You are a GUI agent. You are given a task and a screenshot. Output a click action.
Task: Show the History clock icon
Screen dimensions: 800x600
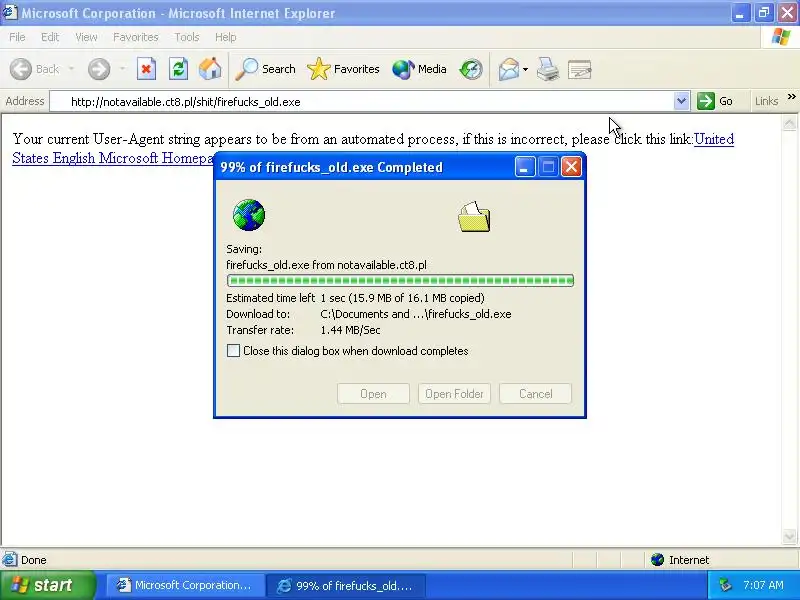[470, 69]
